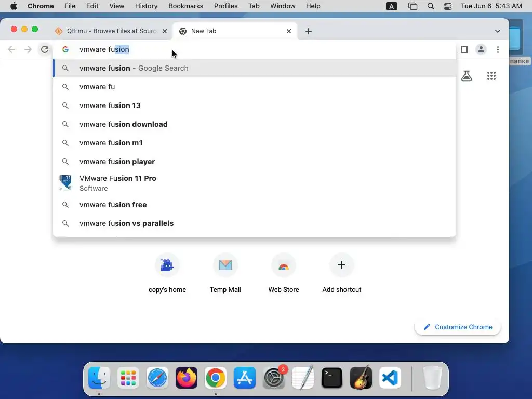Open Launchpad from the Dock
The image size is (532, 399).
coord(128,378)
